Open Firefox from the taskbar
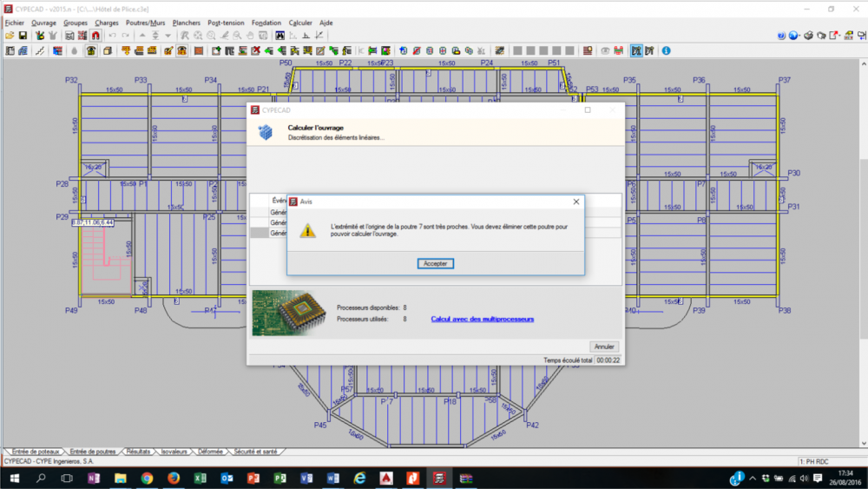The image size is (868, 489). [x=174, y=478]
